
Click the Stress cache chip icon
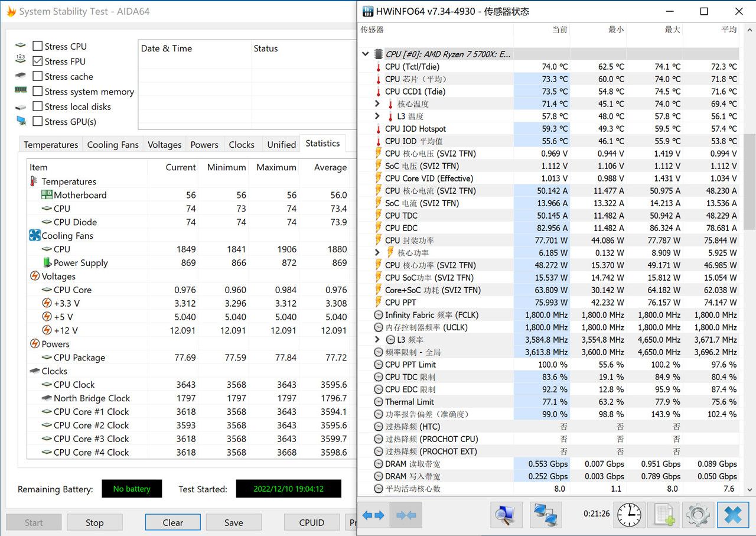[x=21, y=76]
